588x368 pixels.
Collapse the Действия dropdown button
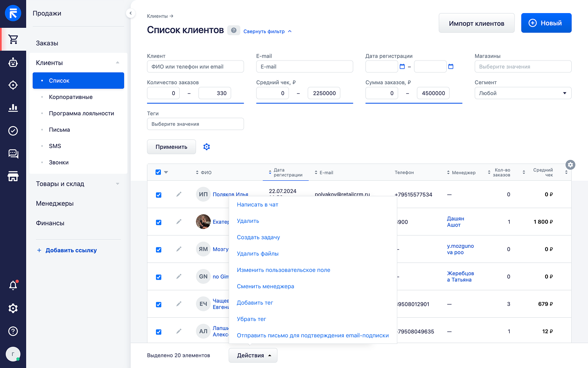[253, 355]
